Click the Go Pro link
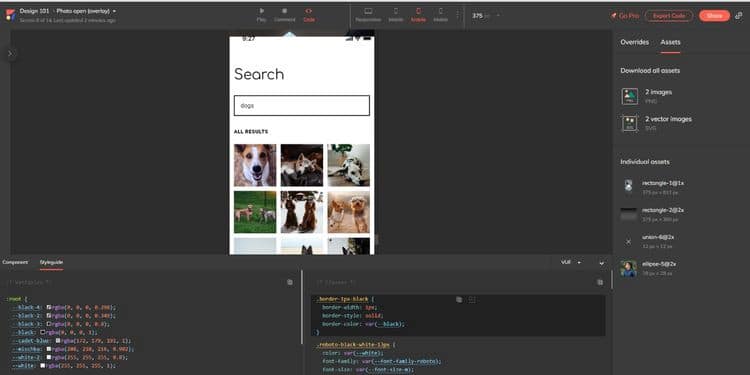Screen dimensions: 750x375 pyautogui.click(x=625, y=16)
